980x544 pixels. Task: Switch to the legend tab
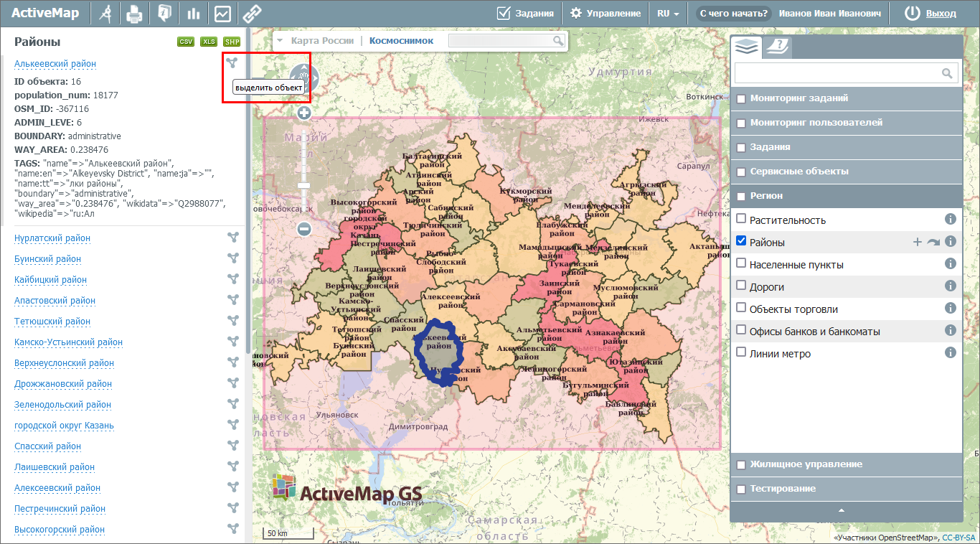[x=777, y=47]
